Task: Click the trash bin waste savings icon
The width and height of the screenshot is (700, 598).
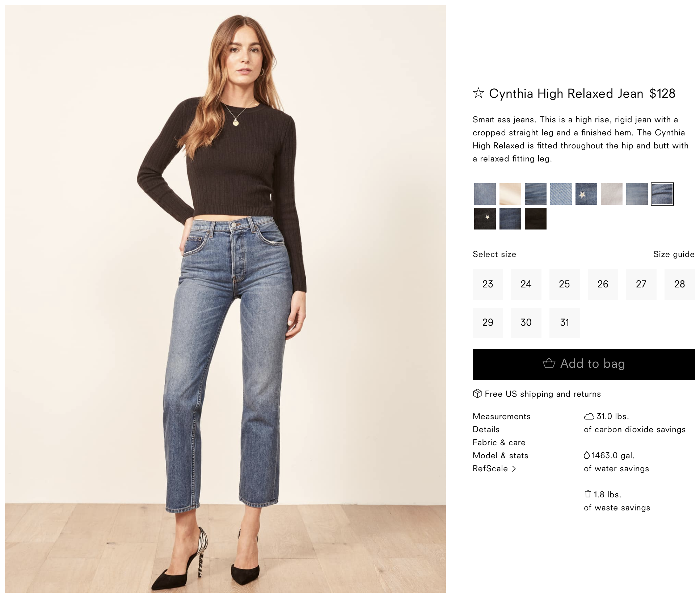Action: pyautogui.click(x=588, y=494)
